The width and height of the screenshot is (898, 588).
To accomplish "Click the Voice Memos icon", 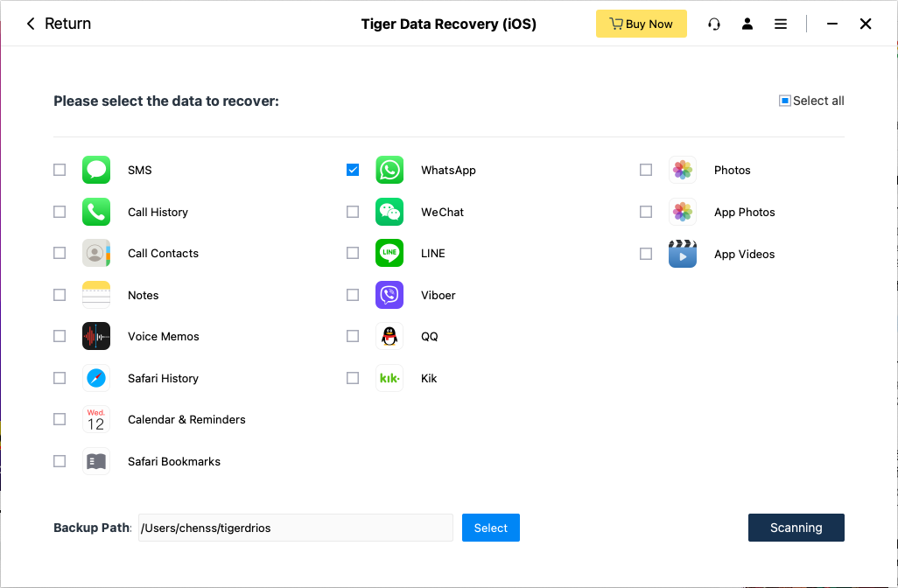I will point(96,336).
